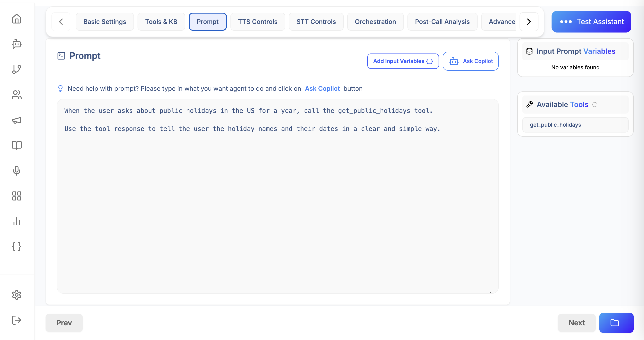Image resolution: width=644 pixels, height=340 pixels.
Task: Open the book knowledge base icon
Action: 16,145
